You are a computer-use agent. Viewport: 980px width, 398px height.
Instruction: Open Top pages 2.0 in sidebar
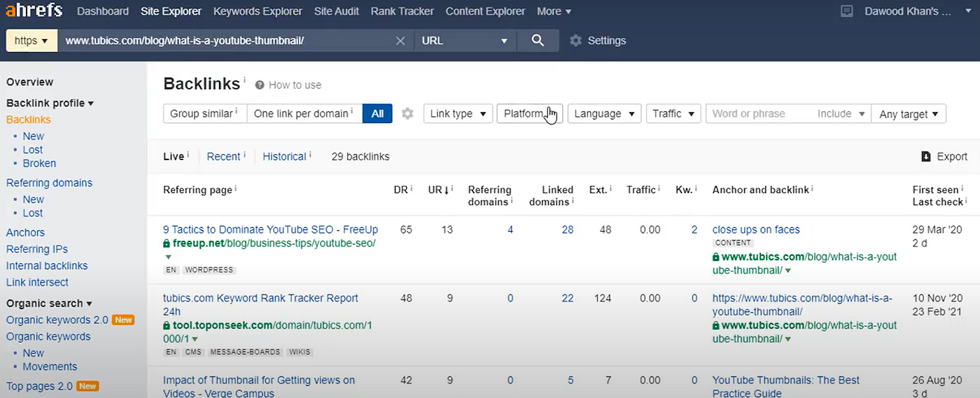39,386
